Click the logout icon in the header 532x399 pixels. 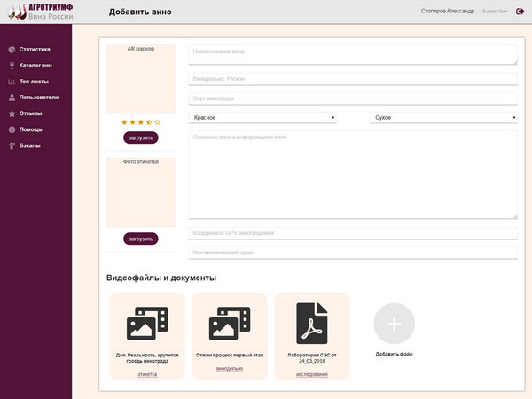point(520,12)
